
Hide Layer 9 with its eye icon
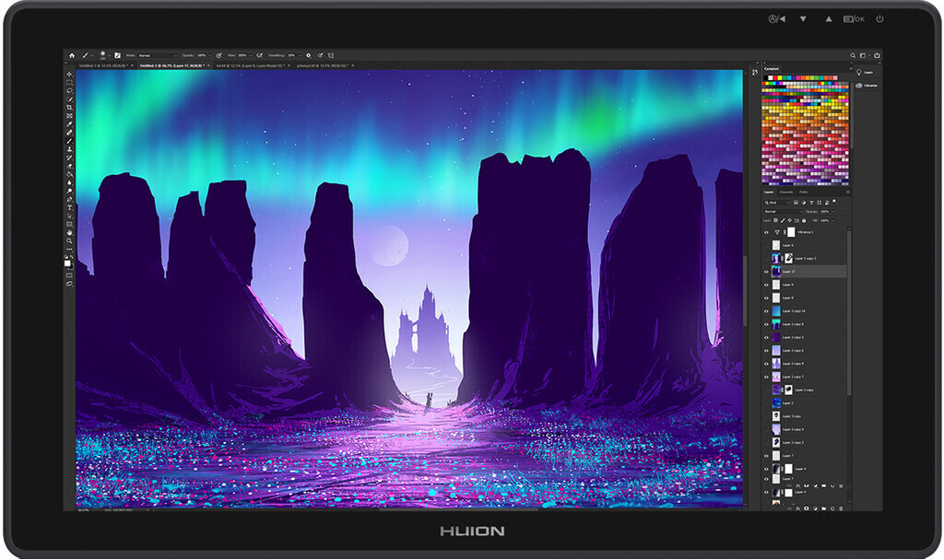pos(766,286)
